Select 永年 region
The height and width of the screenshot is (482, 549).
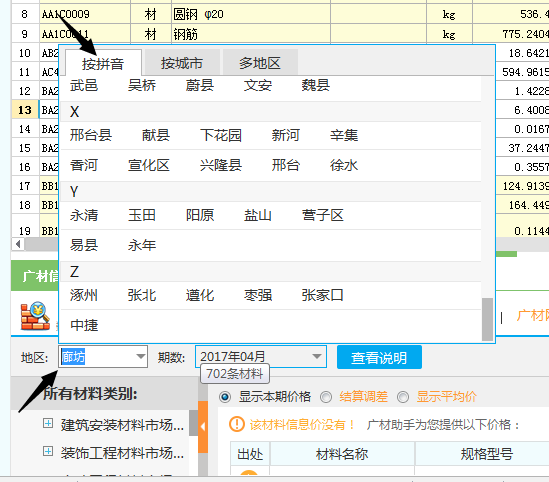(142, 245)
